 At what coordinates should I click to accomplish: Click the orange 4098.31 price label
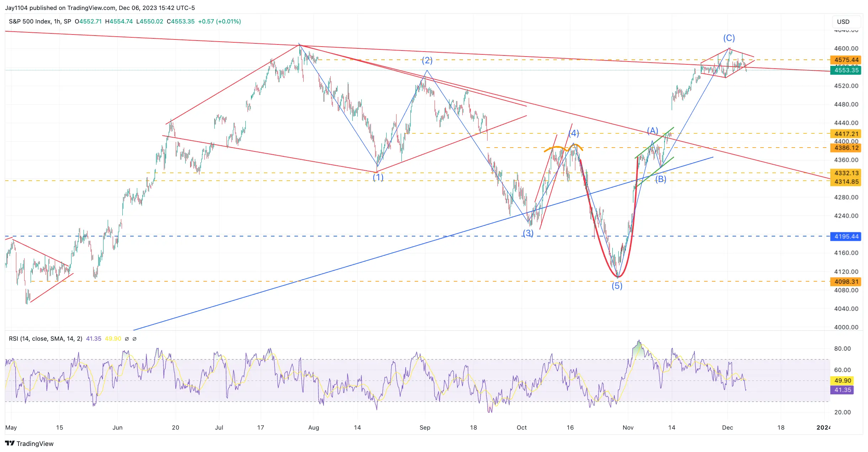click(846, 281)
